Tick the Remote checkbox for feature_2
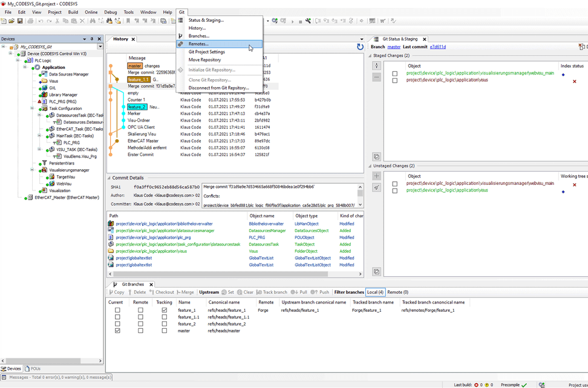Screen dimensions: 588x388 pyautogui.click(x=140, y=324)
